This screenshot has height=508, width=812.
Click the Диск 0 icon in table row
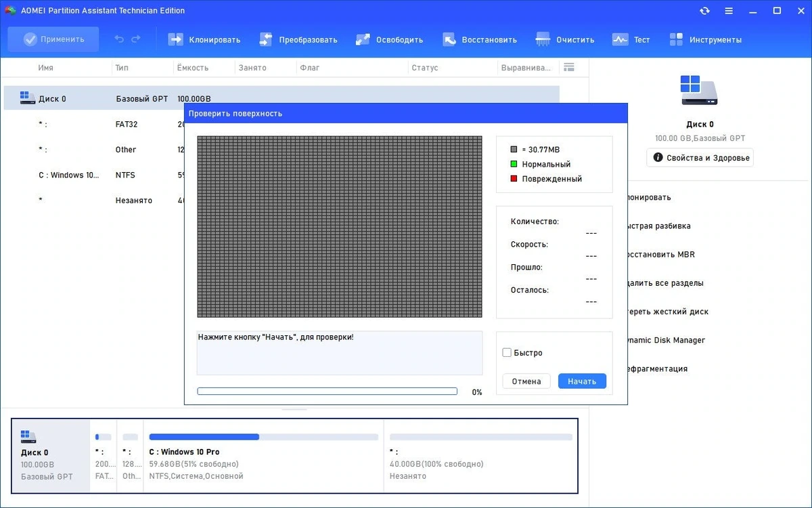point(28,98)
